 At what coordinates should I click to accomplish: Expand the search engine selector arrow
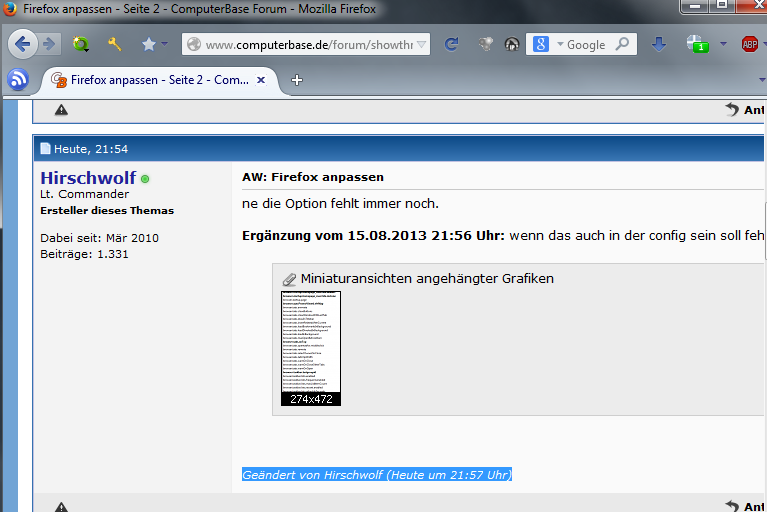pos(560,44)
